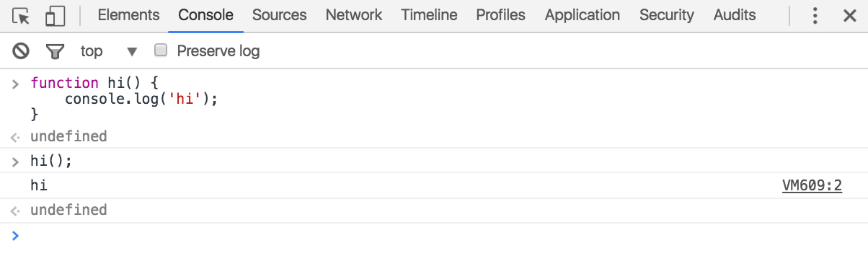This screenshot has width=868, height=261.
Task: Open the VM609:2 source link
Action: (812, 186)
